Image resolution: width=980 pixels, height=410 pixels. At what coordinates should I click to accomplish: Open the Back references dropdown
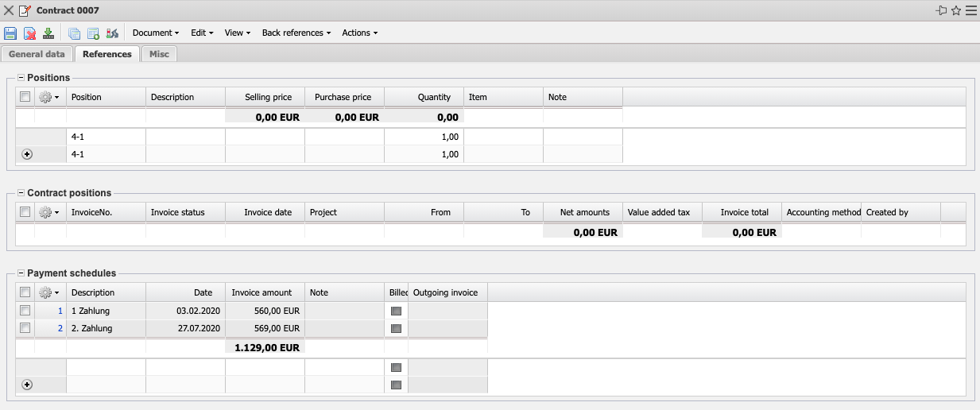pos(296,33)
